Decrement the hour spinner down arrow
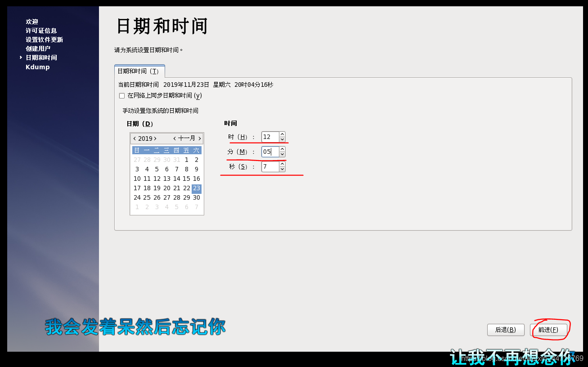The width and height of the screenshot is (588, 367). (x=282, y=139)
